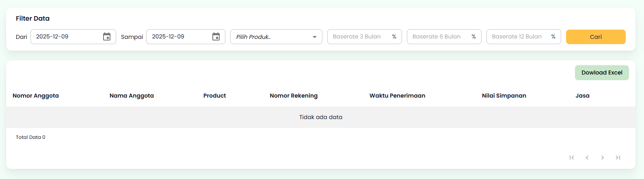Jump to last page of table

618,158
